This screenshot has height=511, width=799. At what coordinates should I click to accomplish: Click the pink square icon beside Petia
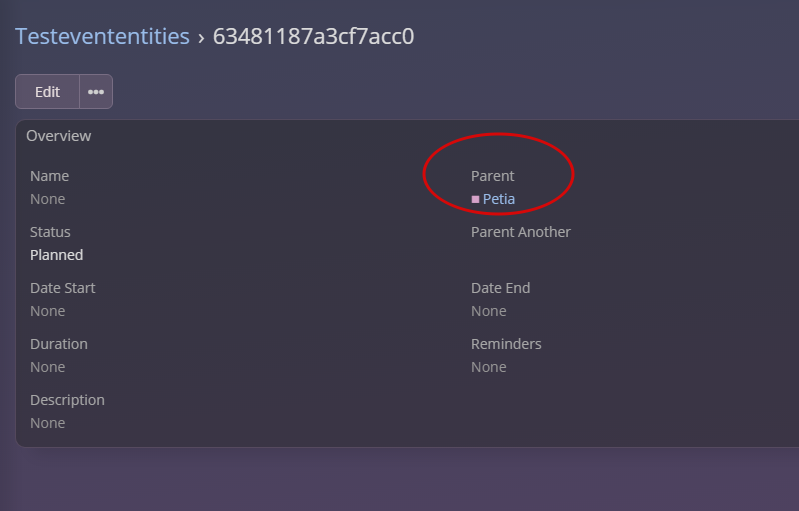tap(475, 199)
